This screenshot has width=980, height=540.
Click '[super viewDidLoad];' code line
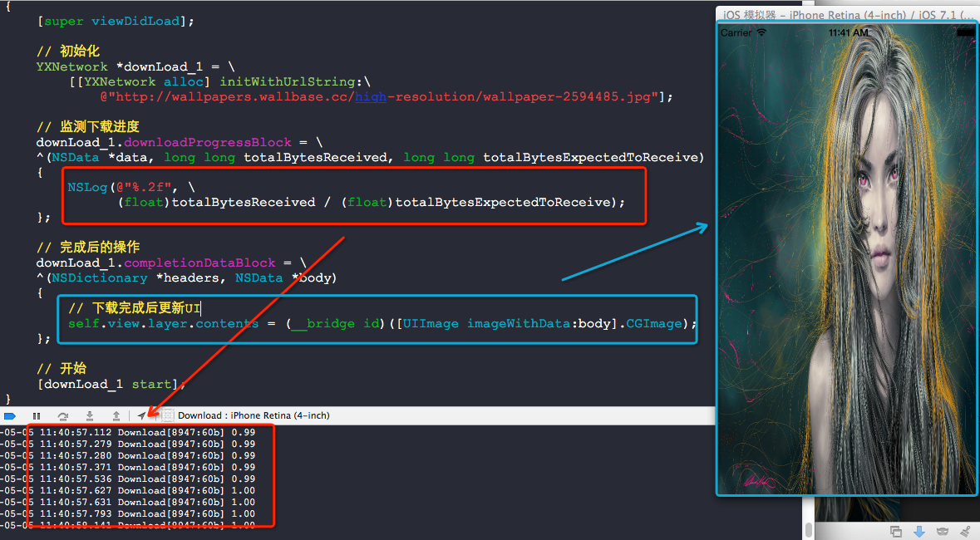pyautogui.click(x=116, y=22)
